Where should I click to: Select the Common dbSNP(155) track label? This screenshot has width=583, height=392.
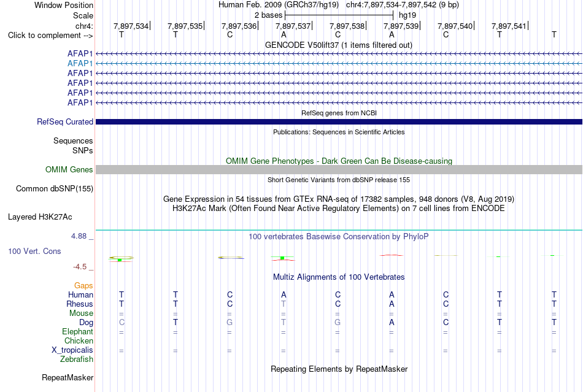pos(55,189)
